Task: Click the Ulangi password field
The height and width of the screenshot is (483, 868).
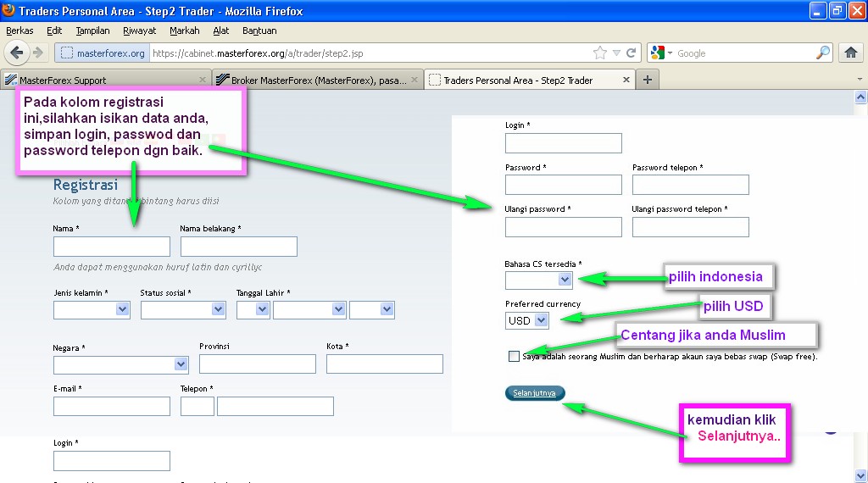Action: click(564, 227)
